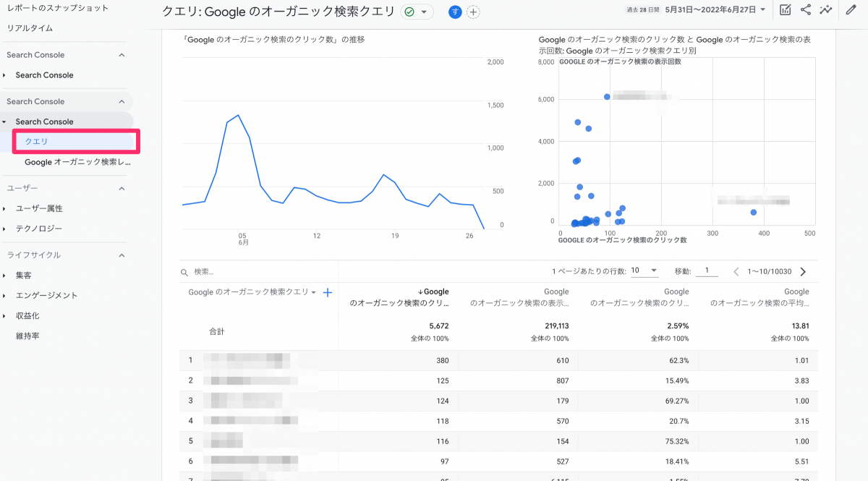Open the green checkmark report status dropdown
868x481 pixels.
point(417,12)
